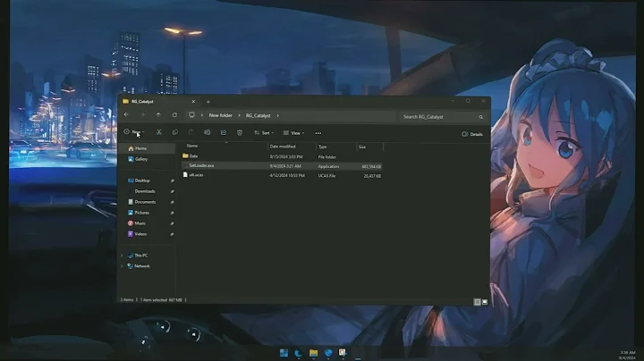Select the SetLoader.exe file row
Viewport: 644px width, 361px height.
click(x=282, y=165)
